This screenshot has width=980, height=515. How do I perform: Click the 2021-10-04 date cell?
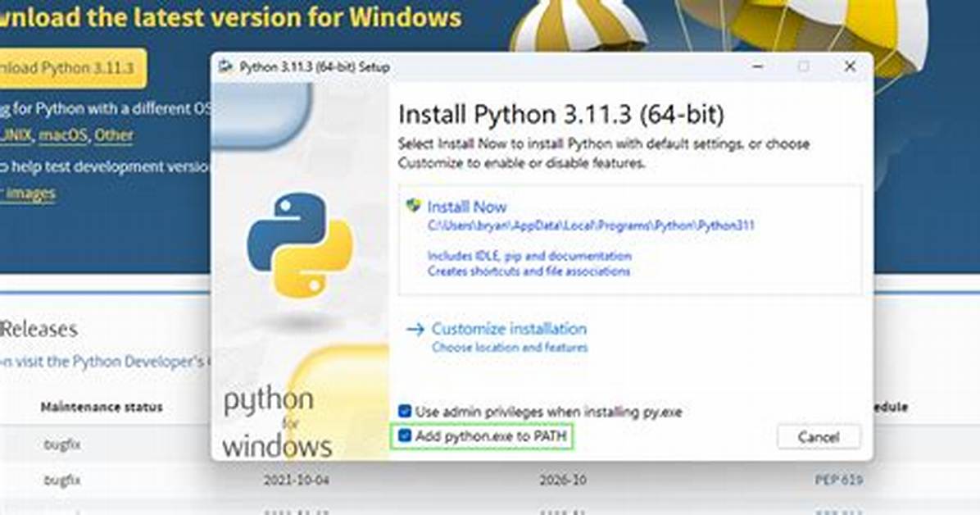(297, 480)
